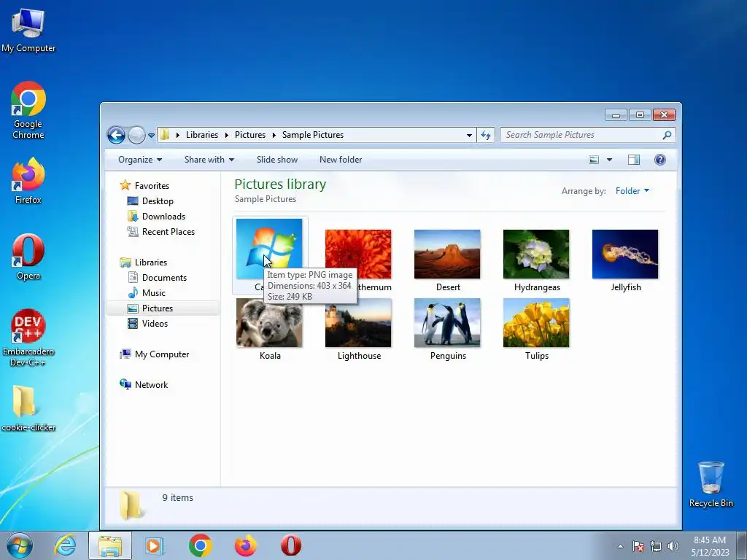747x560 pixels.
Task: Click the search magnifier icon
Action: pyautogui.click(x=667, y=135)
